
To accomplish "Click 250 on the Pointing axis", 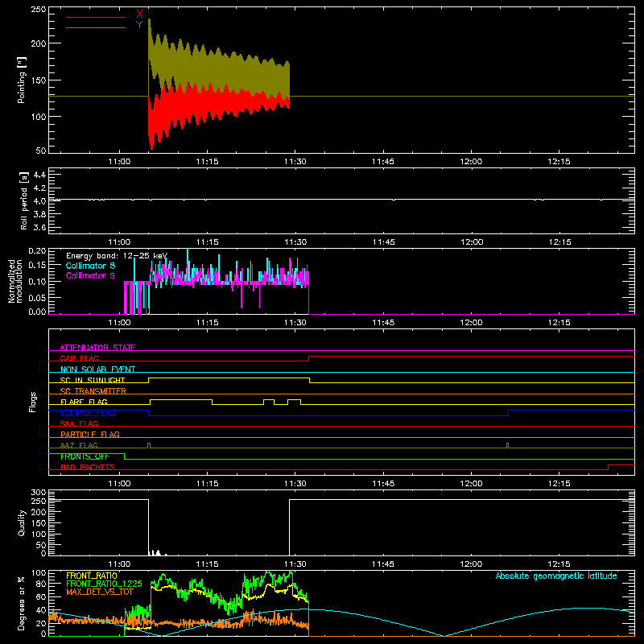I will [39, 10].
